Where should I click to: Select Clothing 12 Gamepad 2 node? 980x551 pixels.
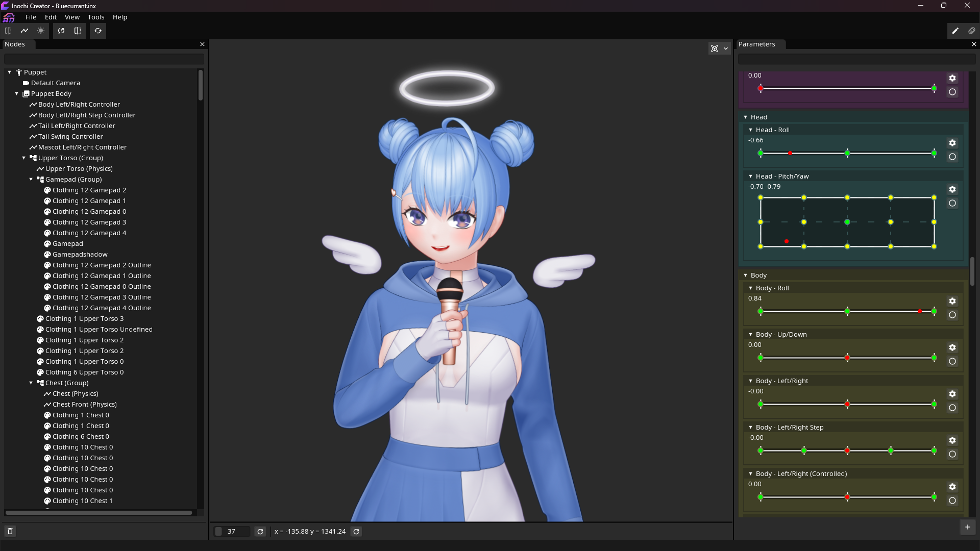coord(89,190)
